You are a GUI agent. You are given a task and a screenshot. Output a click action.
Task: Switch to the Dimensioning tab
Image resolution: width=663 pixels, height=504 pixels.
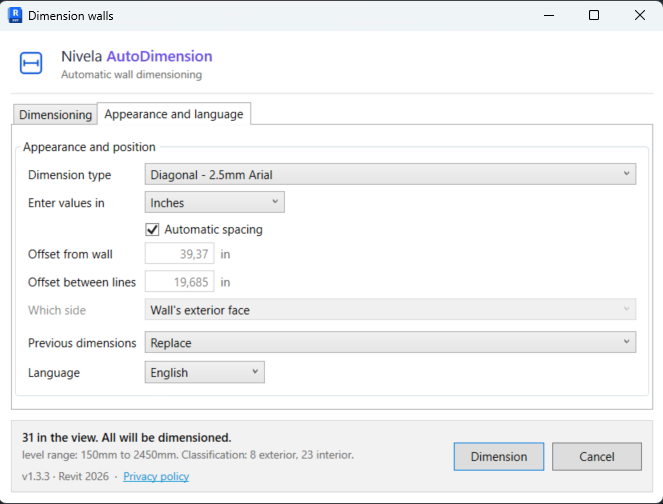[x=55, y=115]
